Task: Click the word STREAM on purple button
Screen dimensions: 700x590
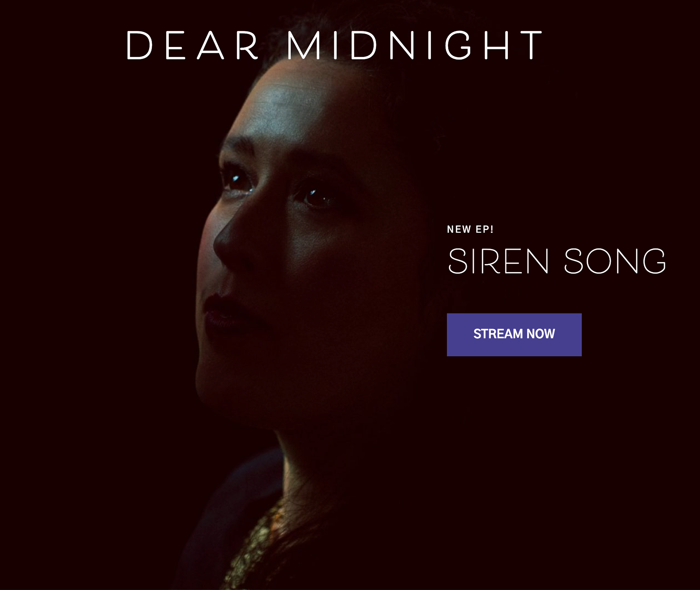Action: (498, 334)
